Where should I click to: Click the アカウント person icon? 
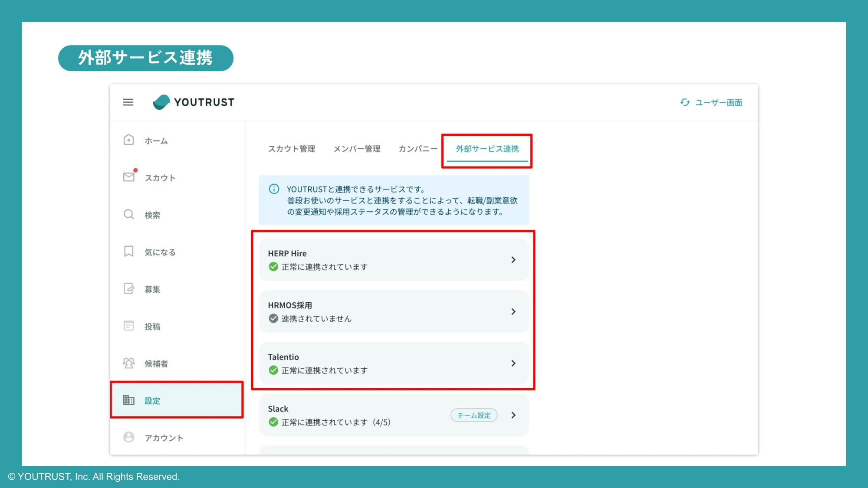[128, 437]
